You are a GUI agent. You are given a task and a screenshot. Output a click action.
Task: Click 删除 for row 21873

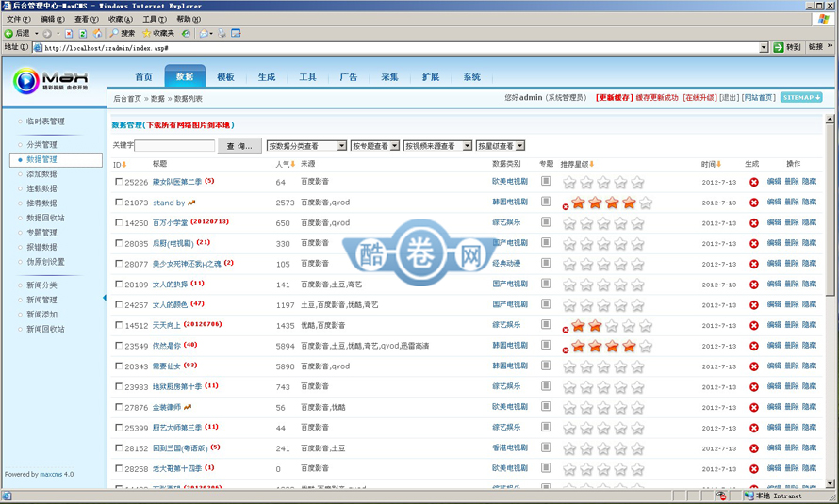click(x=791, y=202)
